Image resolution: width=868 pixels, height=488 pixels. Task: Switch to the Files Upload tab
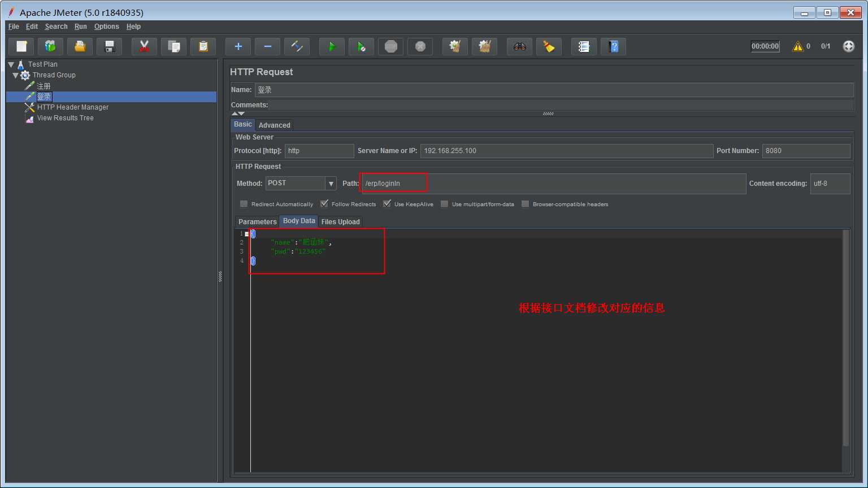pyautogui.click(x=340, y=222)
